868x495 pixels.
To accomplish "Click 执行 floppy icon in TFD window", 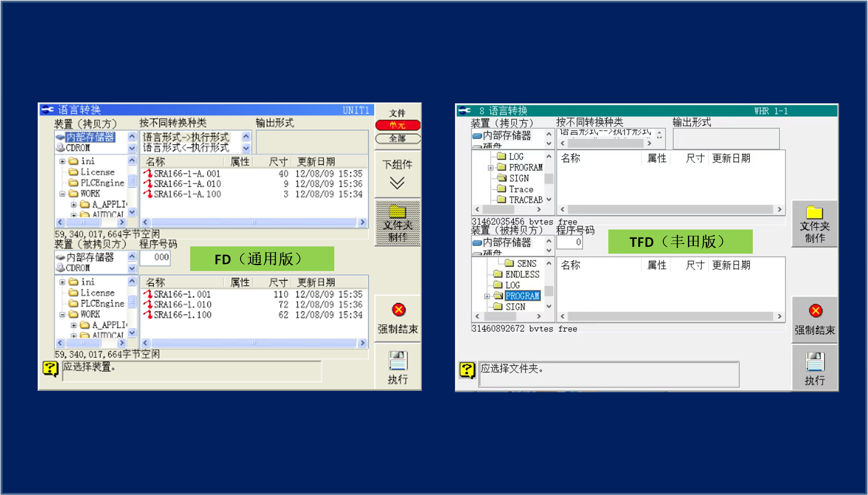I will point(815,362).
